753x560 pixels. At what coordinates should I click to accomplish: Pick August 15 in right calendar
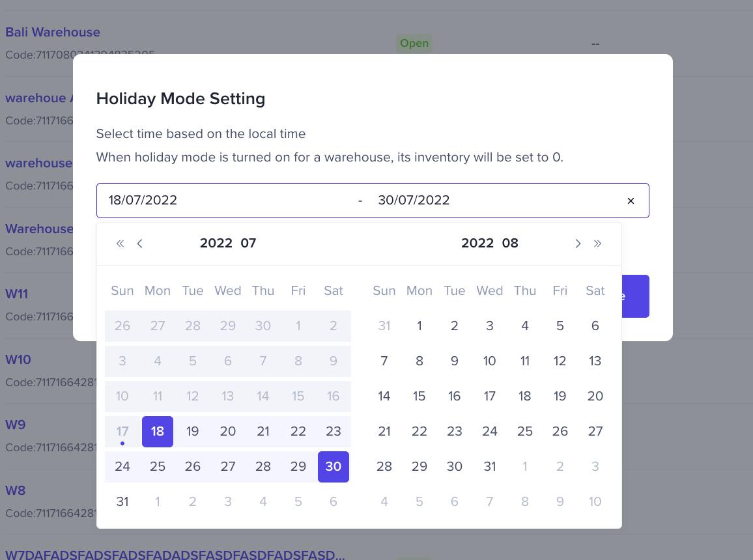419,397
